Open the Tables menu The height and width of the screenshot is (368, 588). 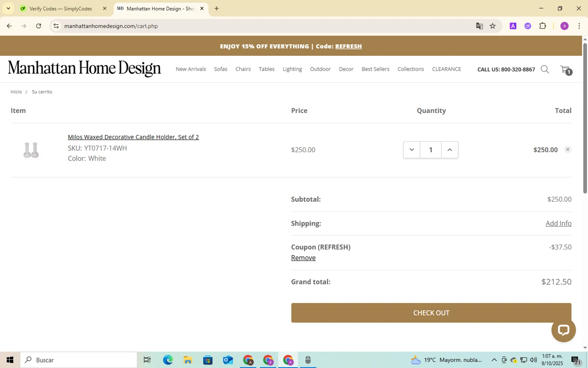point(267,69)
